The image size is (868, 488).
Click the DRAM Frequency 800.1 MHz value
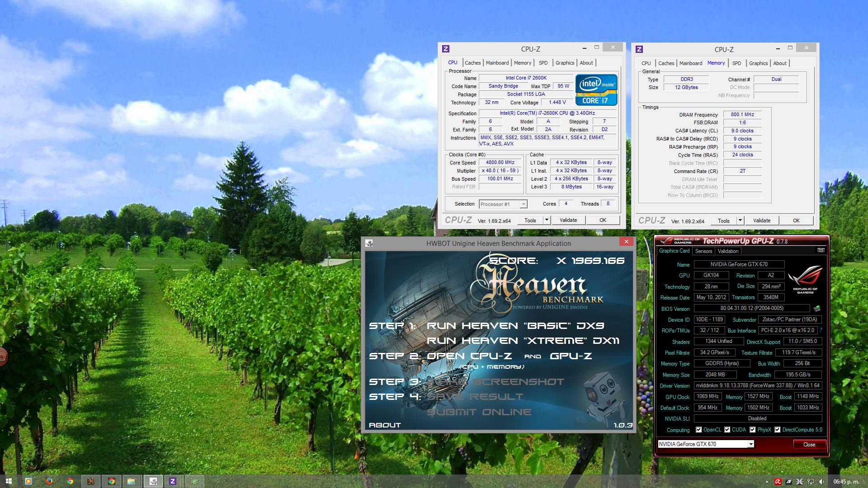pos(742,115)
